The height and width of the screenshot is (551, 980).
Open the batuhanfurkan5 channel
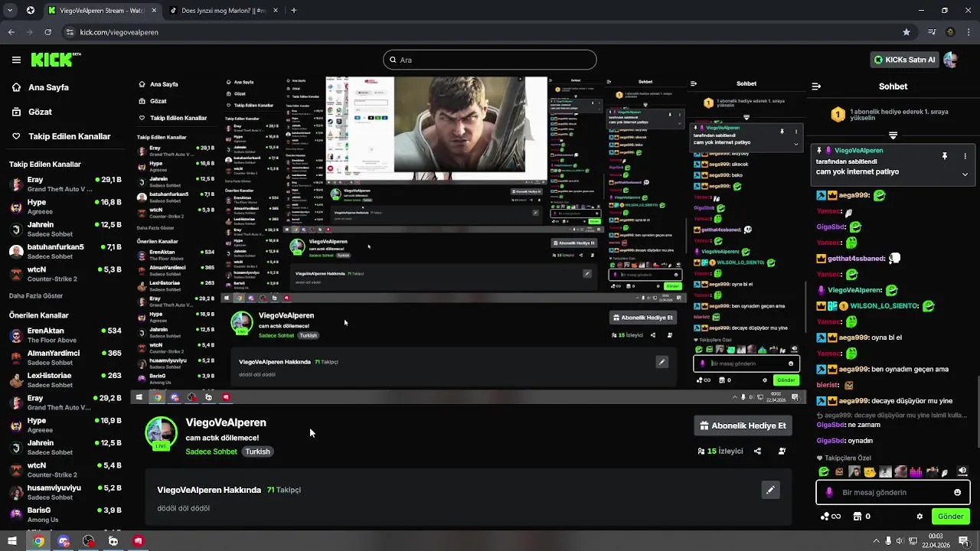(65, 251)
